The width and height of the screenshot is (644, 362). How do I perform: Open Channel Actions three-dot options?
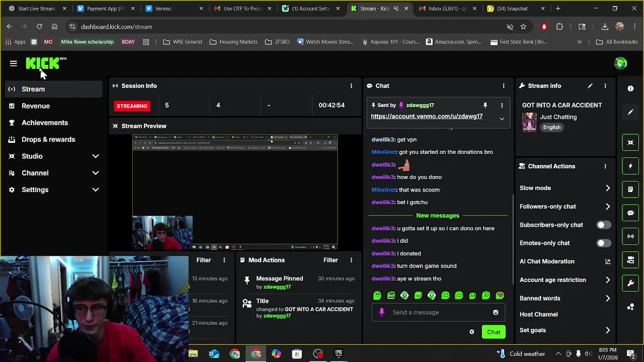(605, 166)
